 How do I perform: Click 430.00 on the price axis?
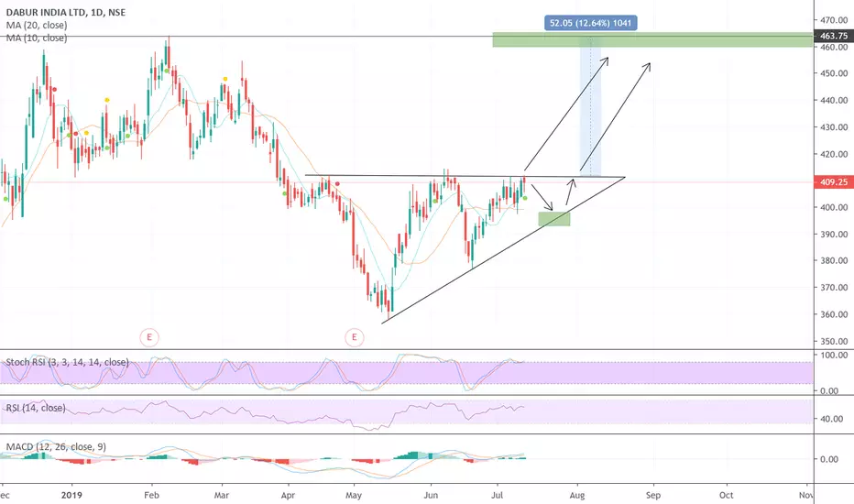tap(833, 127)
